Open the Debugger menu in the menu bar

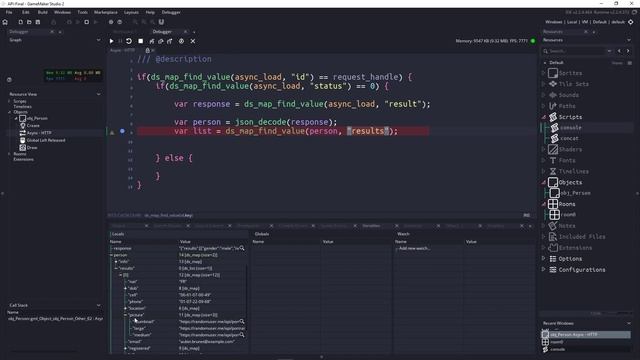coord(171,12)
